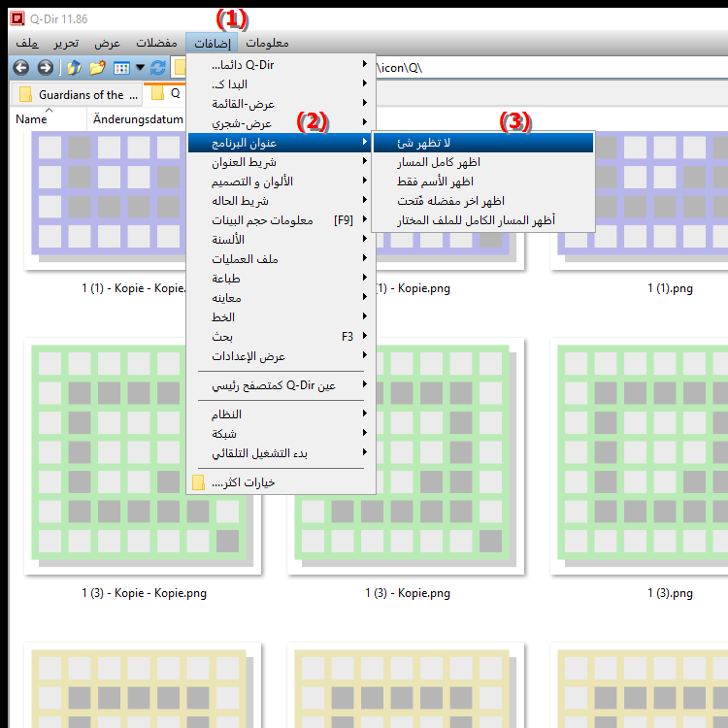Open the النظام submenu
This screenshot has width=728, height=728.
coord(280,414)
